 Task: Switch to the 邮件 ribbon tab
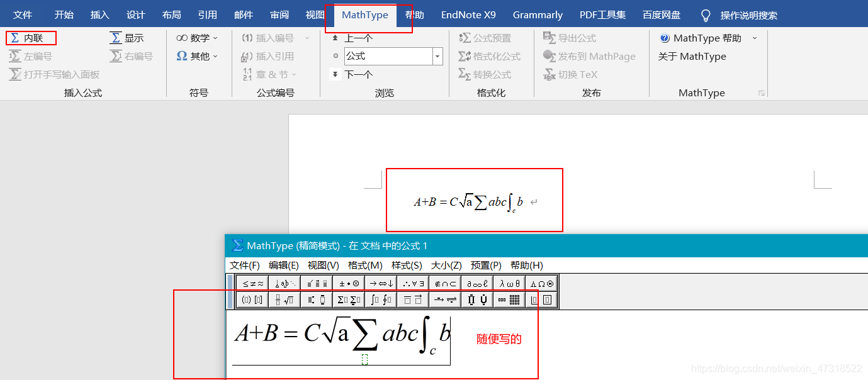[243, 15]
